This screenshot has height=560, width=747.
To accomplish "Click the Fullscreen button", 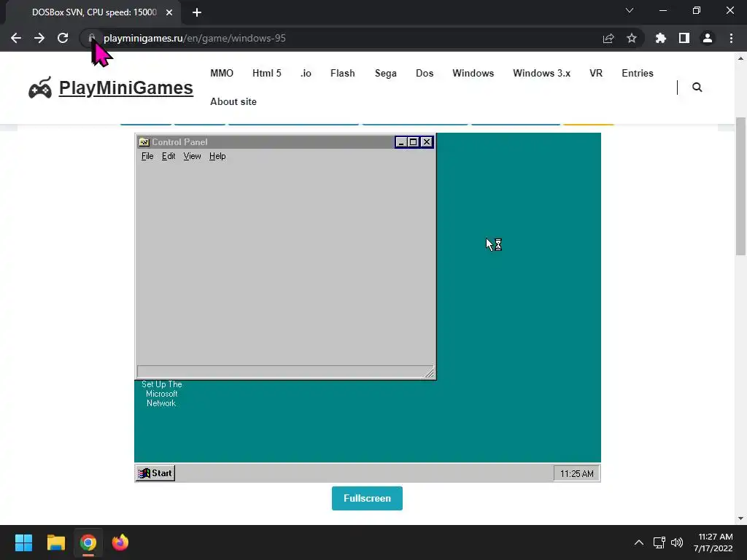I will [x=367, y=498].
